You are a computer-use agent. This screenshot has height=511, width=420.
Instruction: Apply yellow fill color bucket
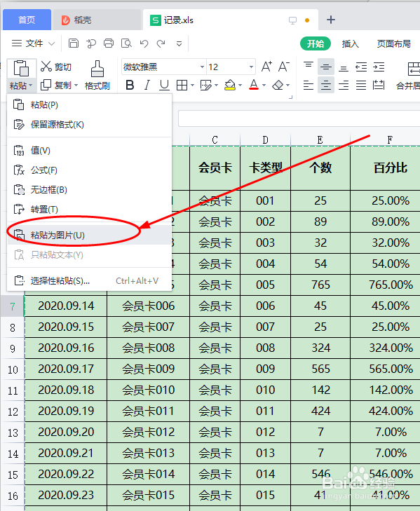click(230, 86)
